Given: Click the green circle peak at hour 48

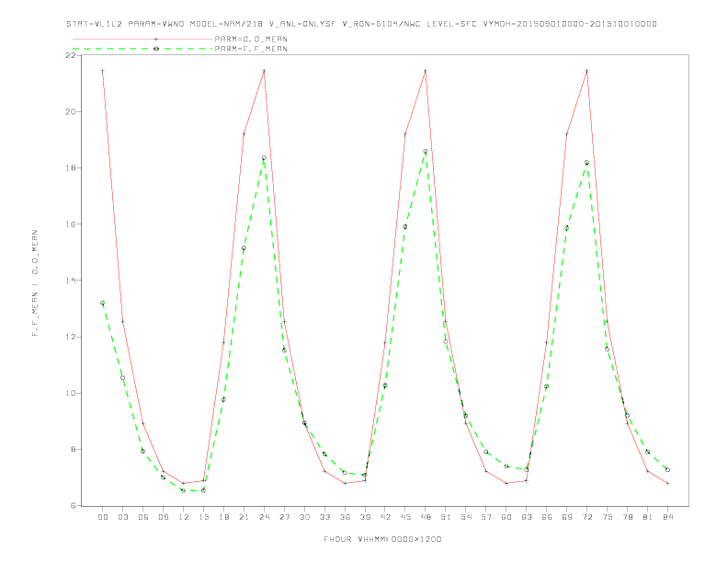Looking at the screenshot, I should 426,152.
